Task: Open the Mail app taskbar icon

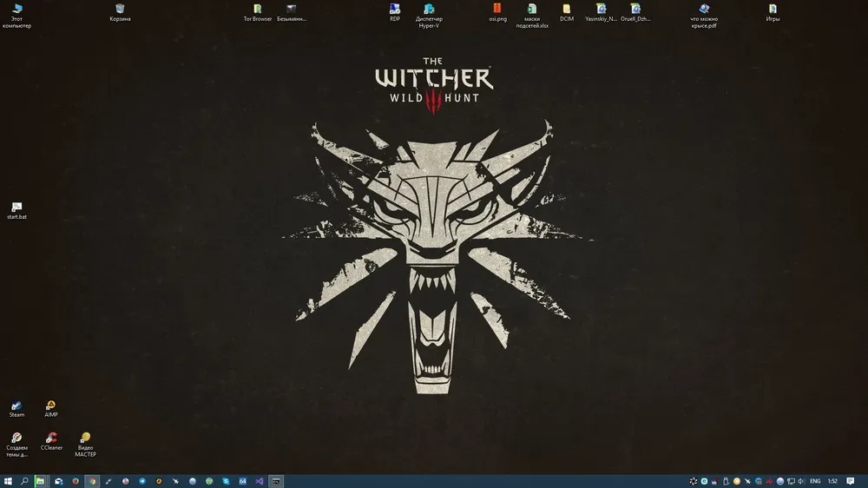Action: point(58,481)
